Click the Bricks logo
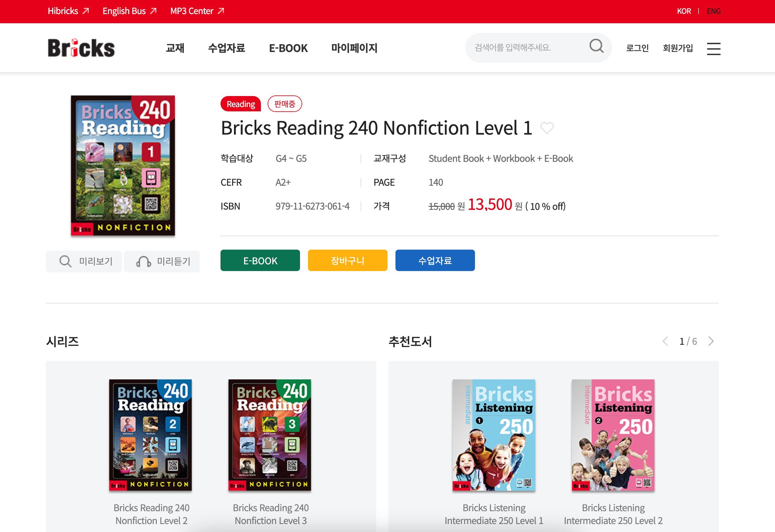Screen dimensions: 775x532 pyautogui.click(x=81, y=48)
